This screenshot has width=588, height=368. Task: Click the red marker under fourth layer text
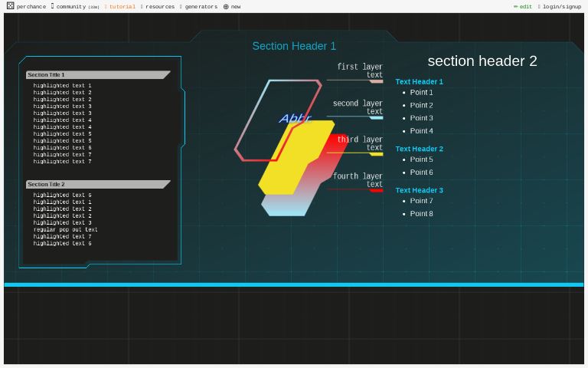coord(376,190)
